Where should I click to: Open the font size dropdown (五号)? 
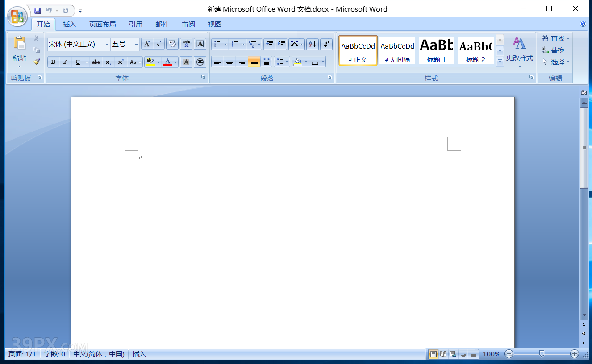tap(137, 44)
